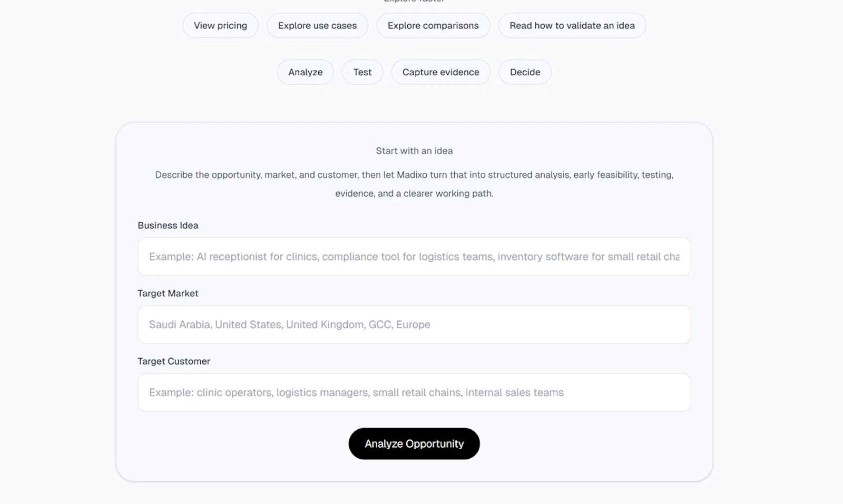
Task: Focus the Target Market input field
Action: [x=414, y=324]
